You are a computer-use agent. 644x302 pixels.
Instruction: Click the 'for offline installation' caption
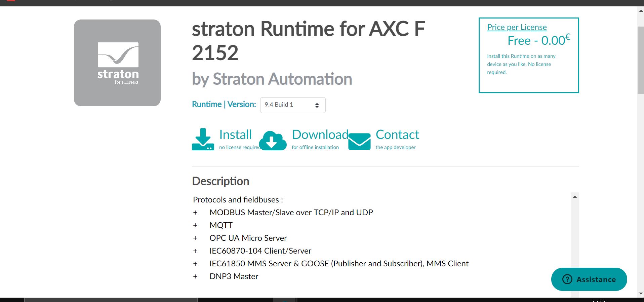click(315, 147)
